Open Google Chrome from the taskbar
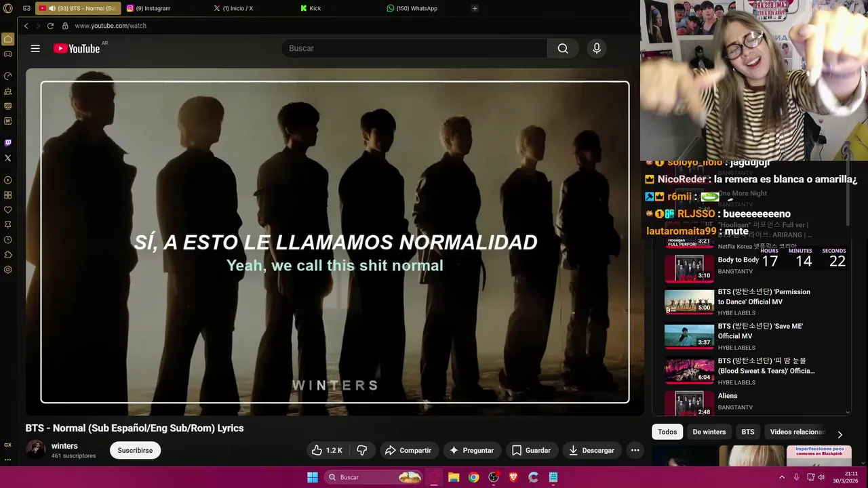Screen dimensions: 868x488 click(473, 477)
